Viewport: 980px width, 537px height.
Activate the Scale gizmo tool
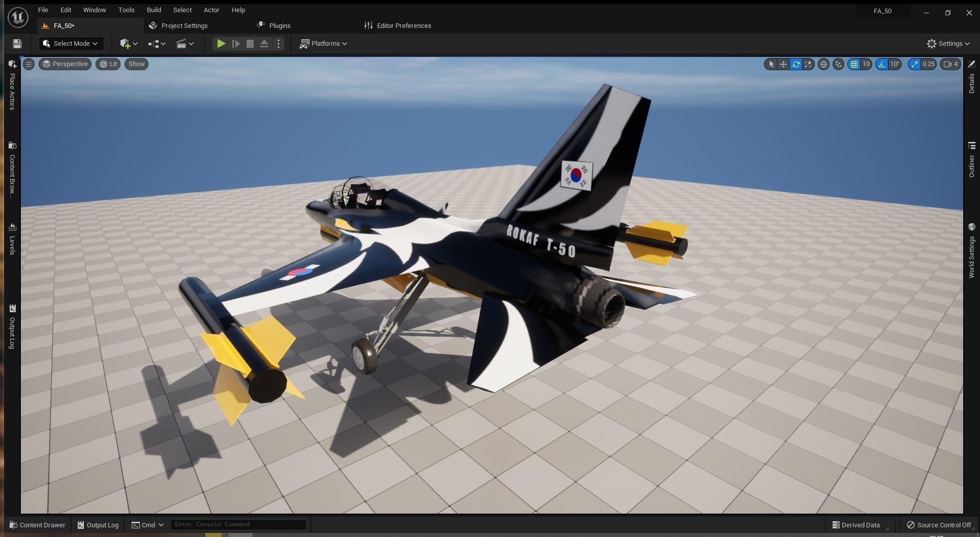click(808, 64)
